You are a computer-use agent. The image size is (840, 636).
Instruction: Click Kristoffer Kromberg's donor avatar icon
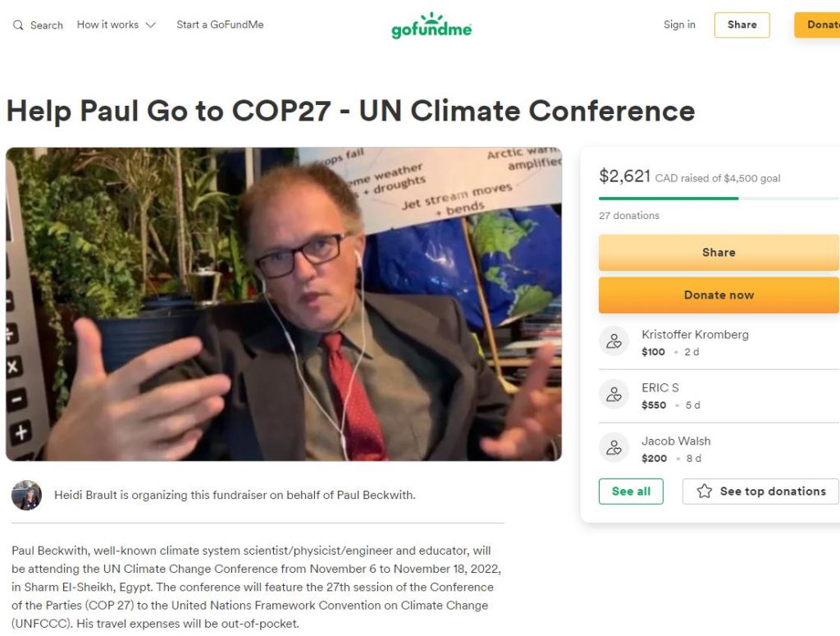pyautogui.click(x=614, y=341)
